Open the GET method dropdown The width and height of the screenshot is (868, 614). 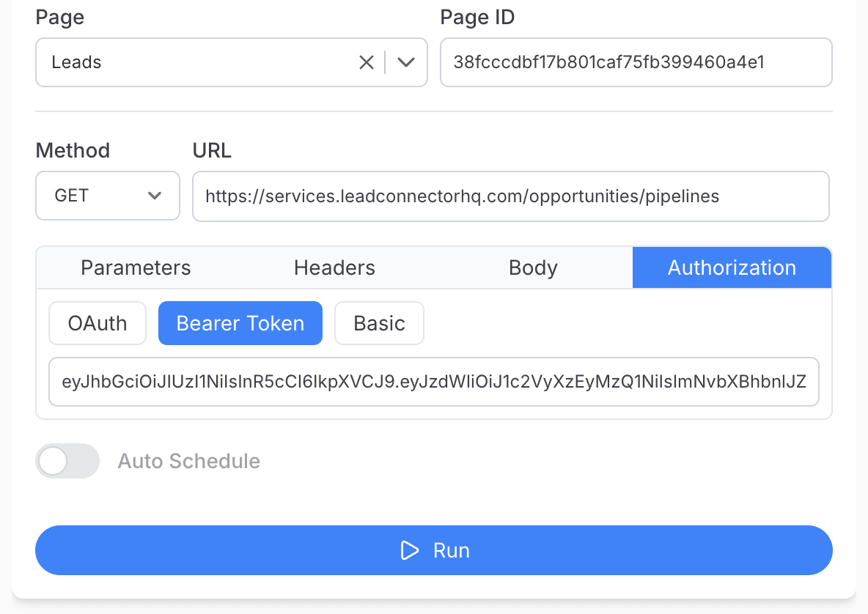[x=107, y=196]
